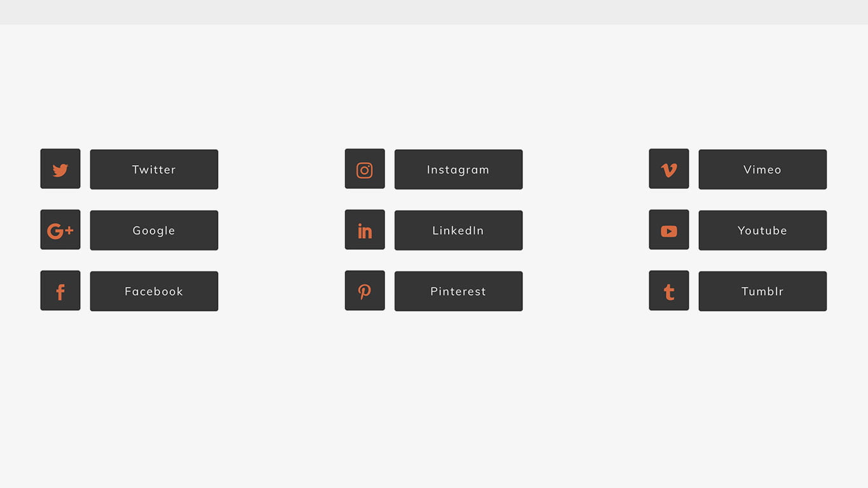
Task: Click the Twitter bird icon
Action: pyautogui.click(x=60, y=170)
